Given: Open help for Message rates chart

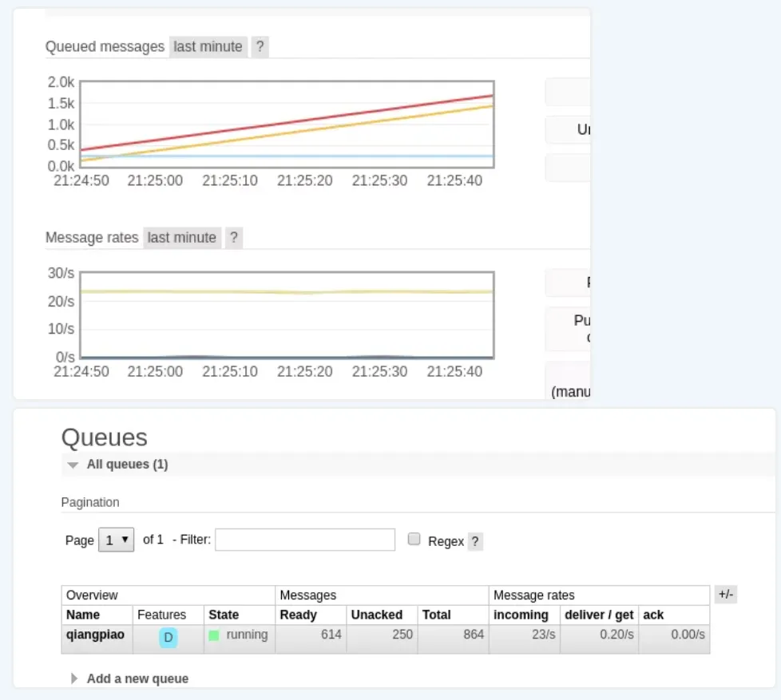Looking at the screenshot, I should (234, 238).
